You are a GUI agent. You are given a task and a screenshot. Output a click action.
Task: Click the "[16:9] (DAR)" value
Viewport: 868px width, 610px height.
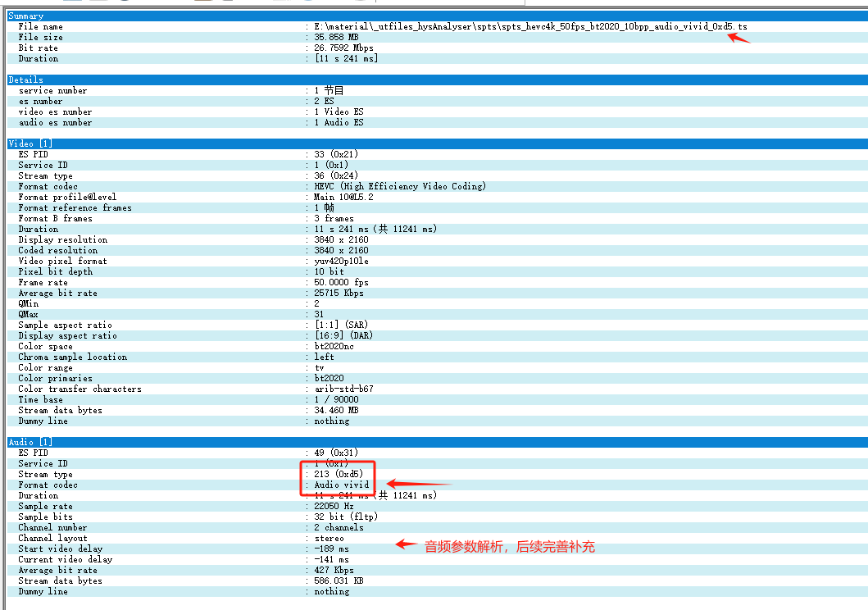click(343, 335)
